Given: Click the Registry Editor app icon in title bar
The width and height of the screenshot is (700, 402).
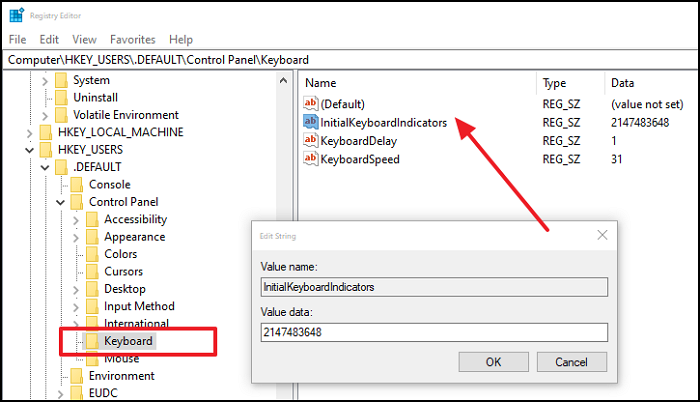Looking at the screenshot, I should (x=17, y=15).
